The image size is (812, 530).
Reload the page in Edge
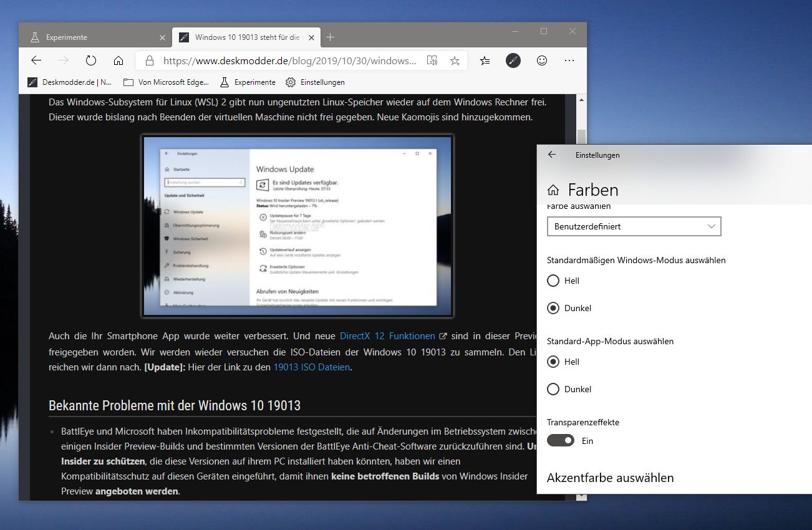pos(91,60)
